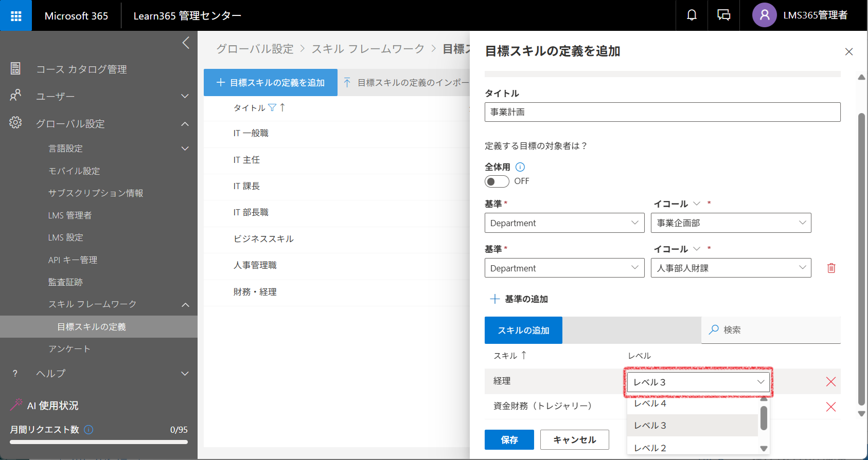The image size is (868, 460).
Task: Close the 目標スキルの定義を追加 panel
Action: pos(849,51)
